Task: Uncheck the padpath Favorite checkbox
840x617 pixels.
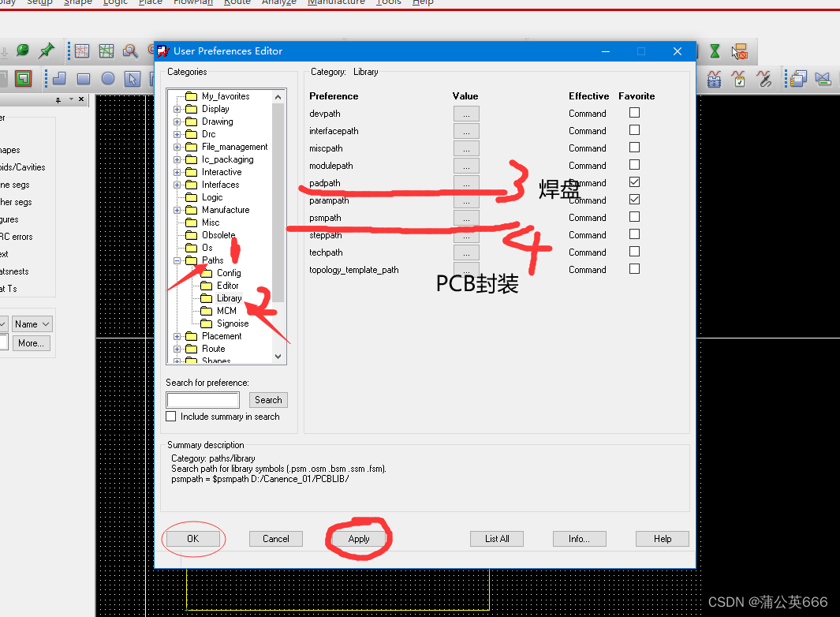Action: 634,182
